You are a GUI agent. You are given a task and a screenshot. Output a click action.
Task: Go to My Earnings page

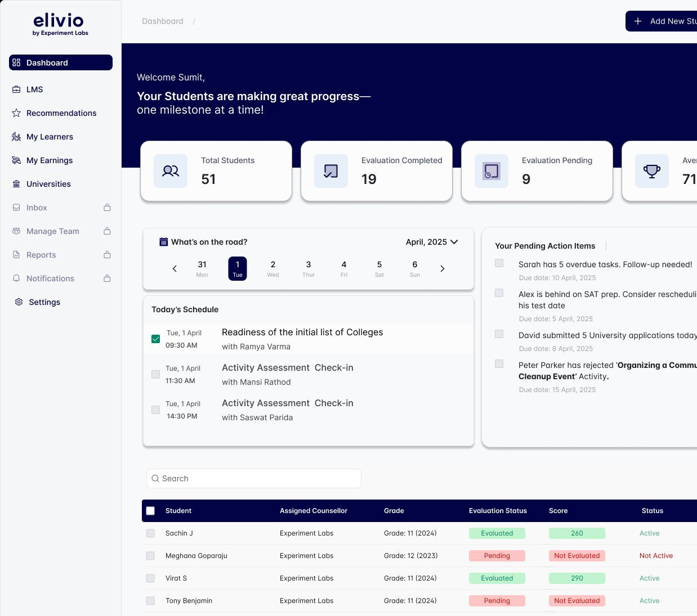[x=50, y=160]
